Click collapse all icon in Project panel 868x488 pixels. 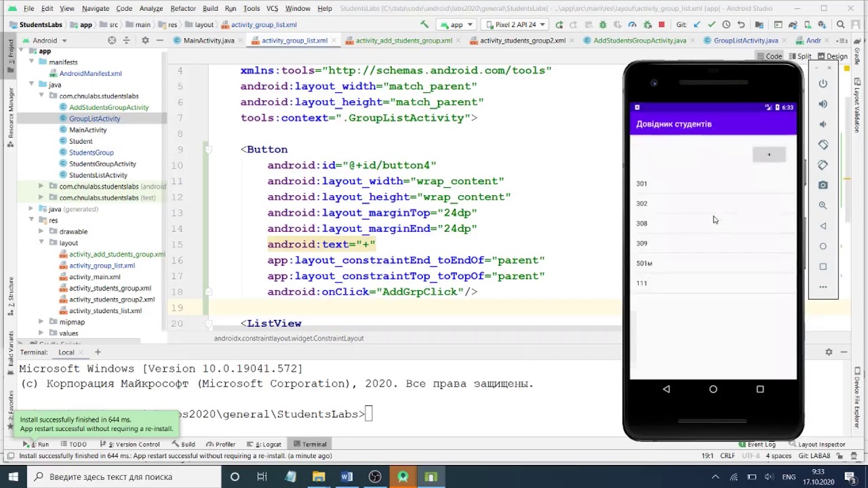tap(128, 40)
